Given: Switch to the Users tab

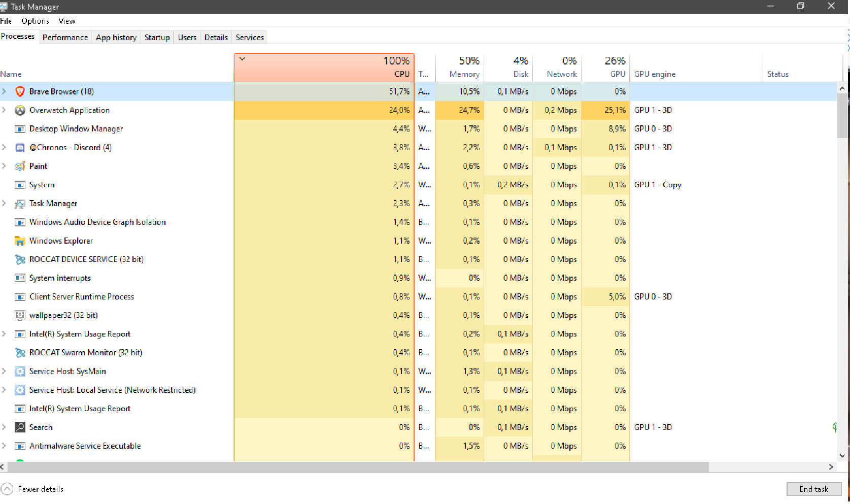Looking at the screenshot, I should coord(187,38).
